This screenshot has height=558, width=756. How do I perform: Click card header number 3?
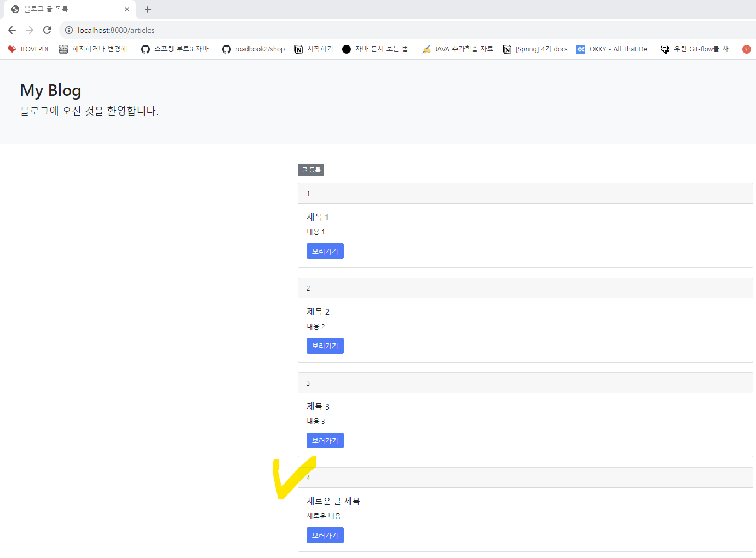(x=308, y=383)
